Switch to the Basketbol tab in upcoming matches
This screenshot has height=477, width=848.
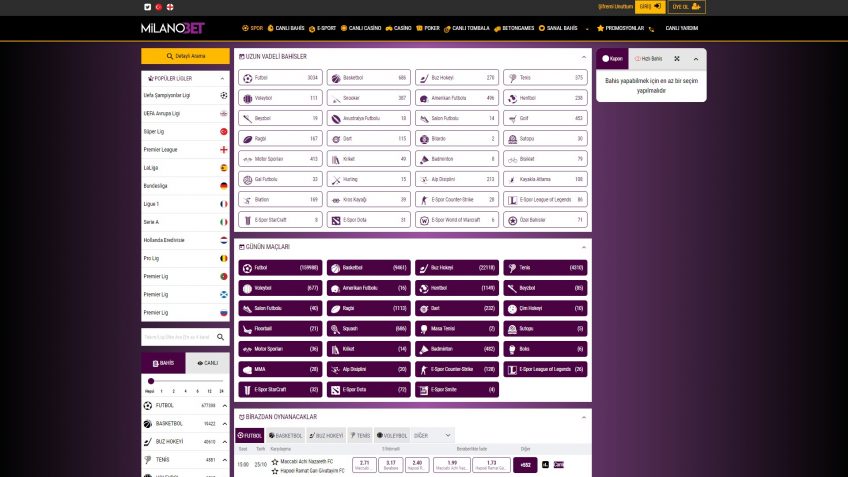click(x=285, y=436)
